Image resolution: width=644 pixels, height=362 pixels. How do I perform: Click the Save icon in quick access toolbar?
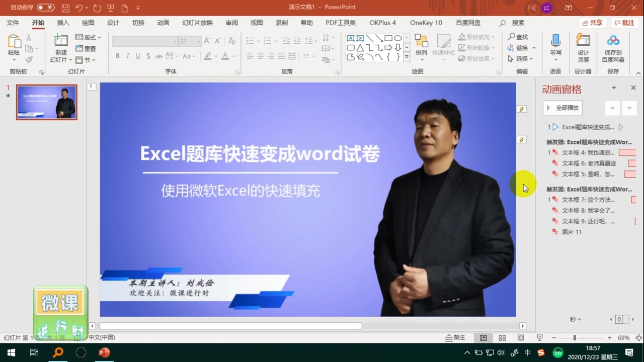point(65,8)
